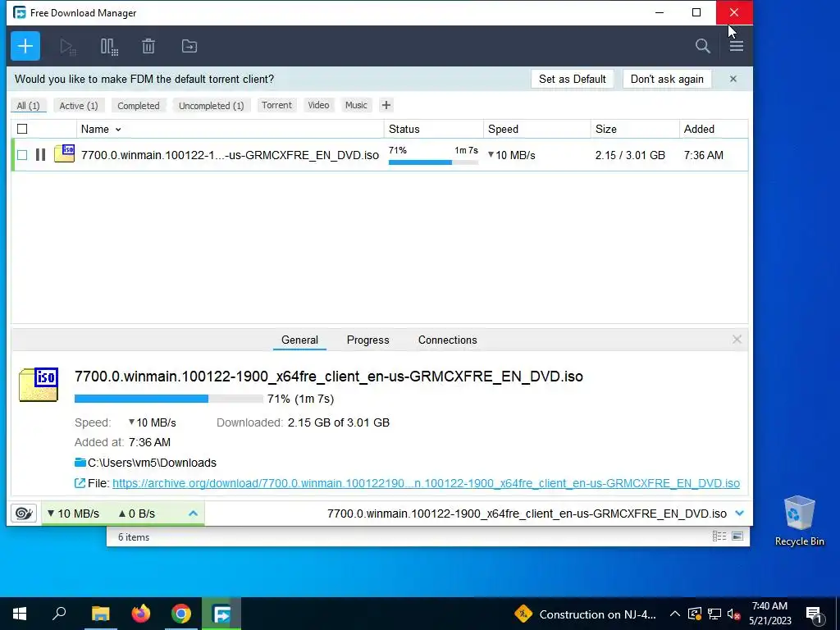Screen dimensions: 840x630
Task: Launch Chrome from taskbar
Action: (x=181, y=614)
